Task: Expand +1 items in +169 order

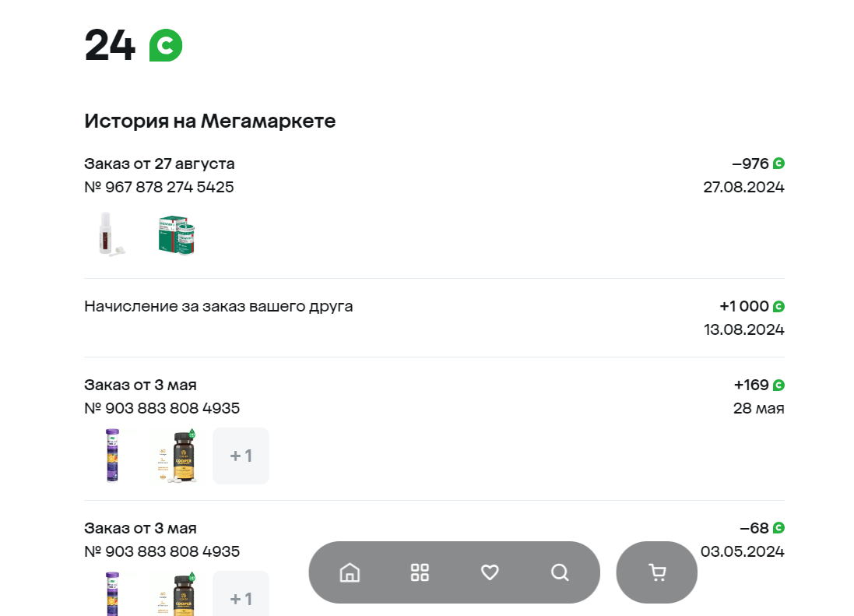Action: coord(241,456)
